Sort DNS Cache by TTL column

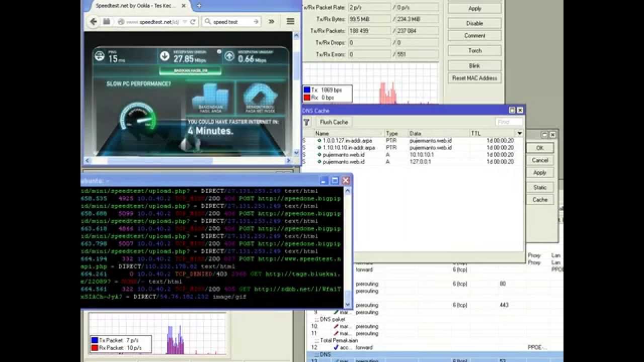493,133
